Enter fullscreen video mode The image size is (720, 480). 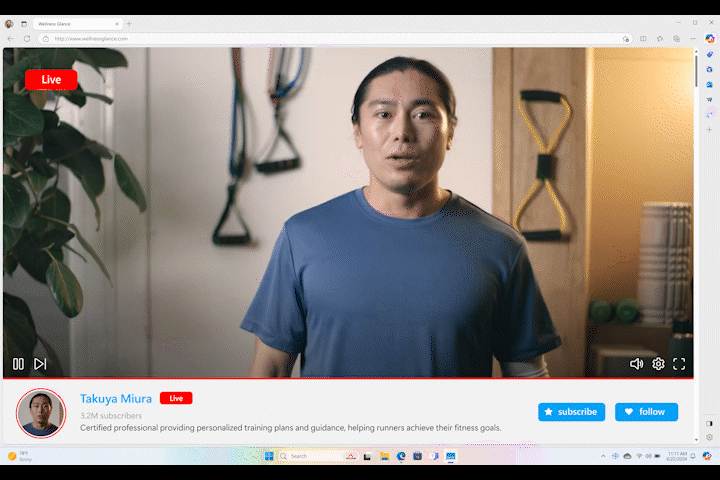679,364
